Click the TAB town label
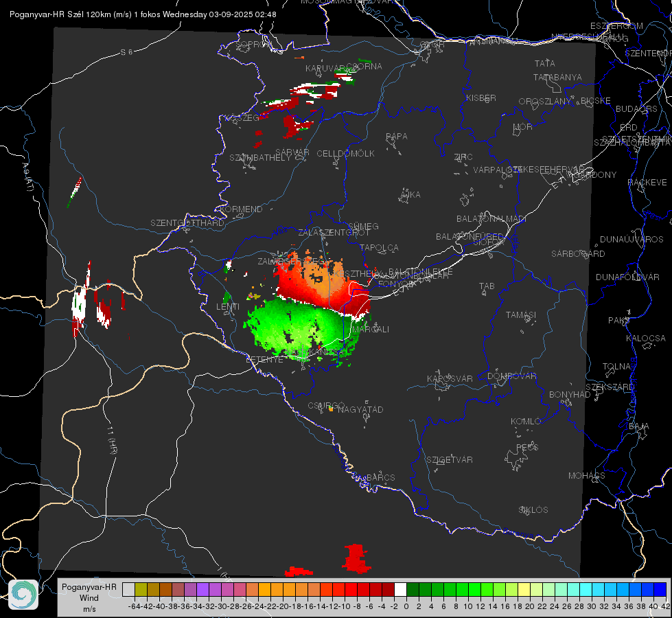672x618 pixels. coord(487,286)
